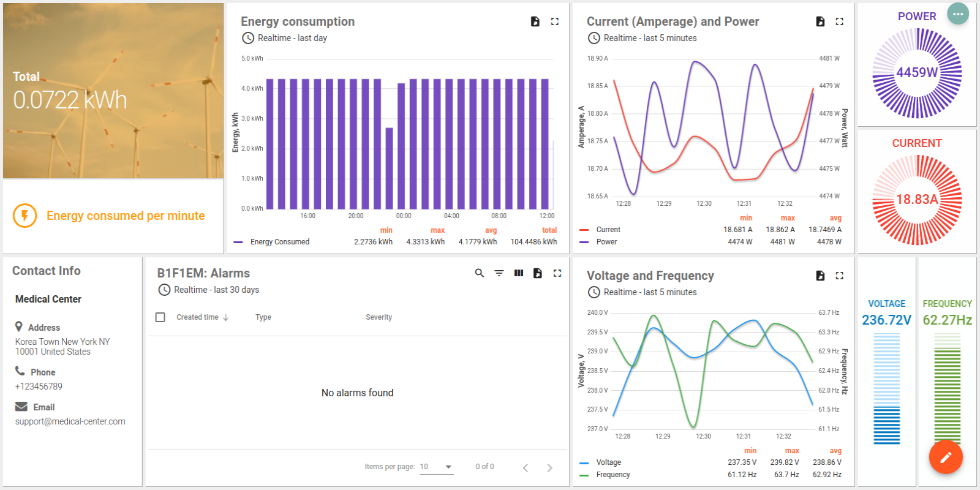Image resolution: width=980 pixels, height=490 pixels.
Task: Click the '0 of 0' pagination text
Action: [484, 467]
